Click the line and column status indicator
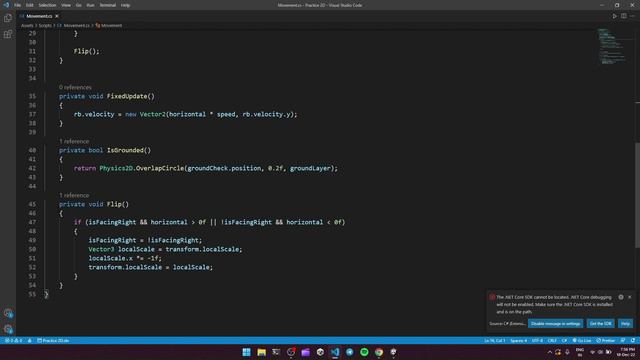 494,340
